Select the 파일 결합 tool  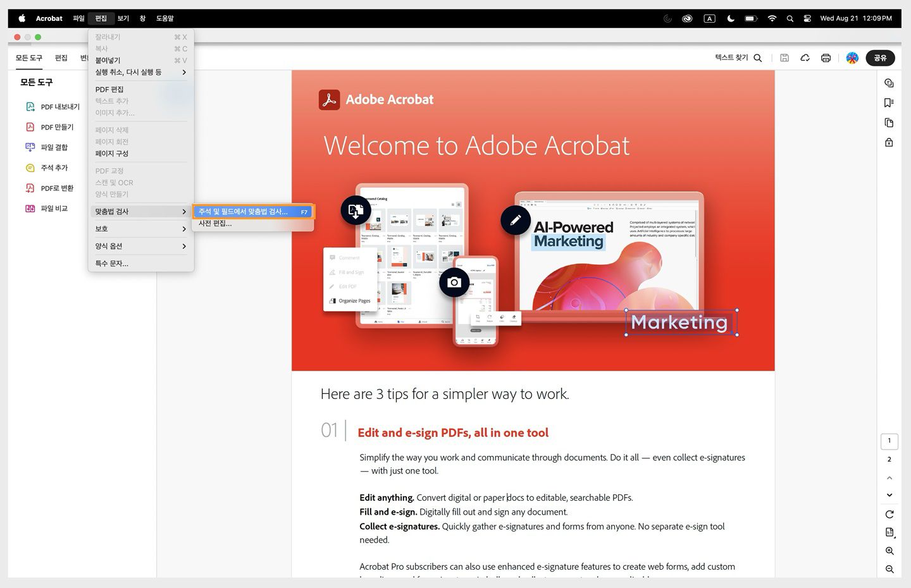(46, 147)
